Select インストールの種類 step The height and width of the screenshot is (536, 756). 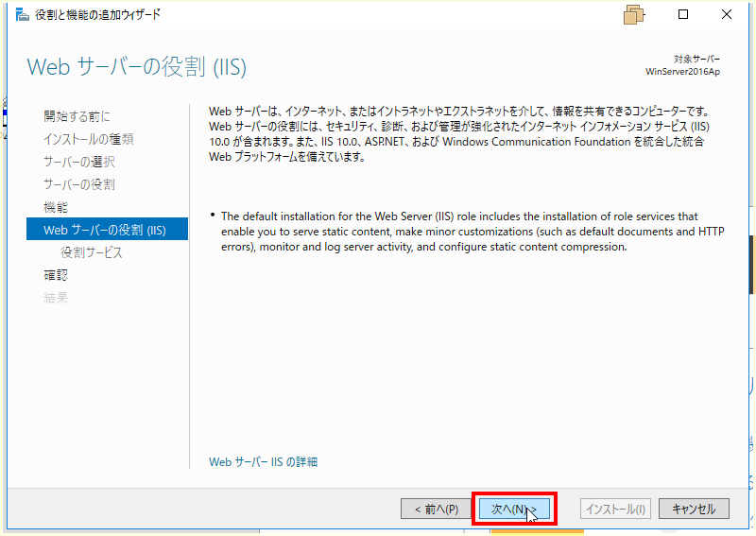click(x=88, y=139)
